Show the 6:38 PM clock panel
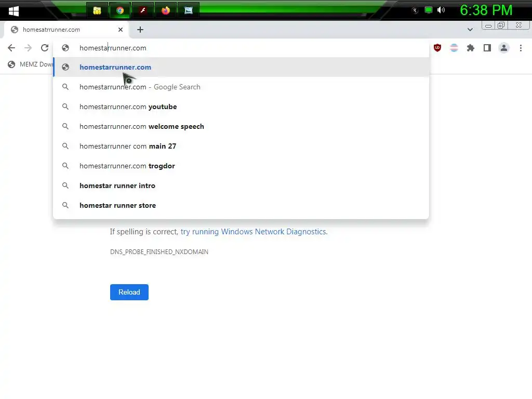 pyautogui.click(x=486, y=10)
